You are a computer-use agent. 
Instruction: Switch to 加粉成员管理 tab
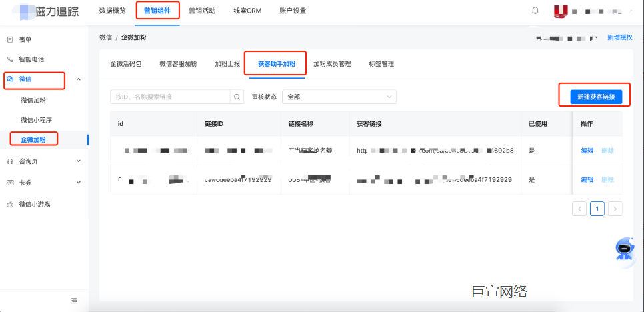[332, 63]
